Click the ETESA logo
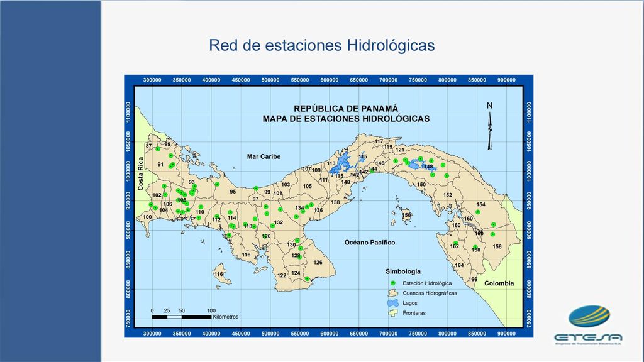Viewport: 644px width, 362px height. (x=588, y=325)
